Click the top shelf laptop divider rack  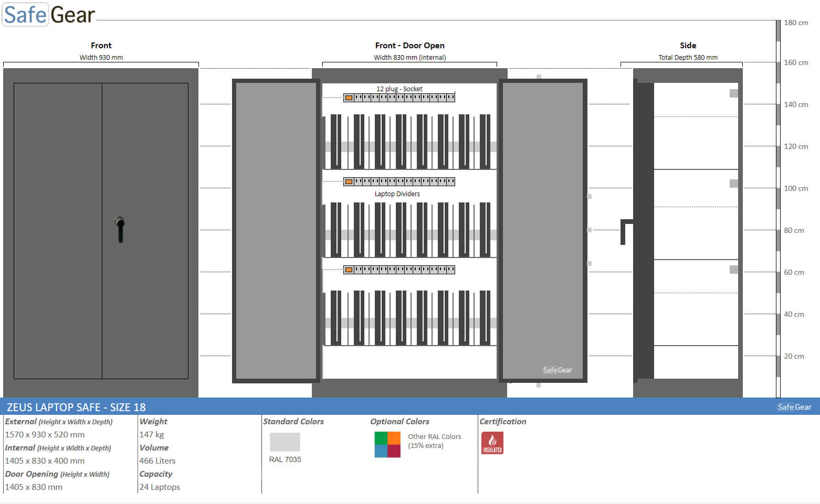pyautogui.click(x=409, y=142)
